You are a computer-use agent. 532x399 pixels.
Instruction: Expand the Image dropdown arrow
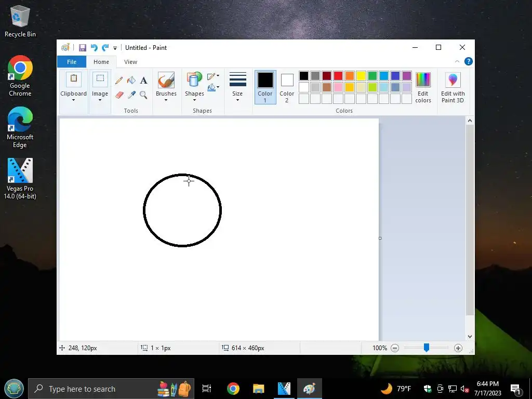100,100
